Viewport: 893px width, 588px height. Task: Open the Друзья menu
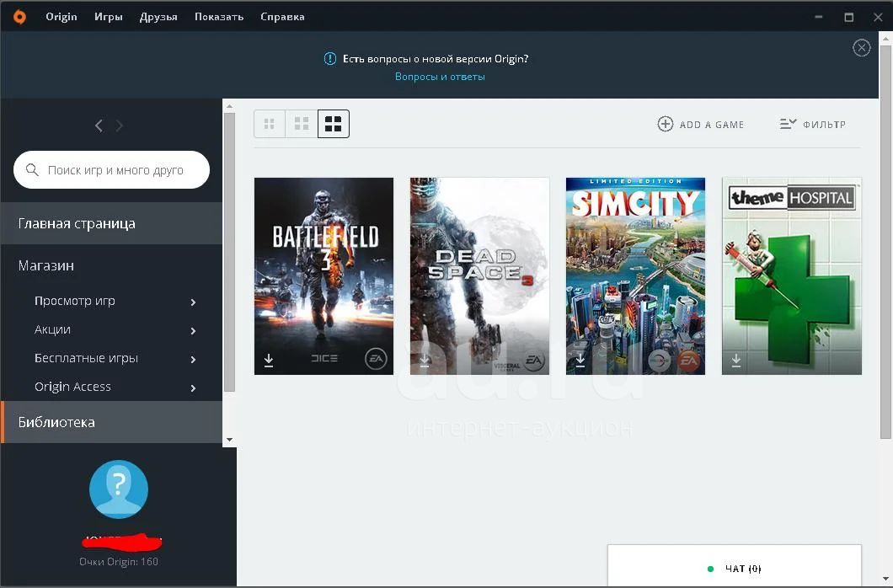tap(158, 17)
